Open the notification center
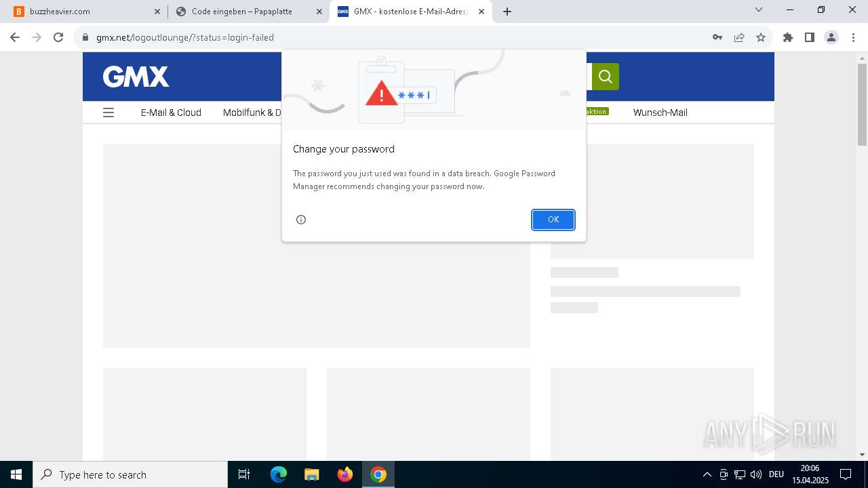Screen dimensions: 868x488 pos(846,474)
